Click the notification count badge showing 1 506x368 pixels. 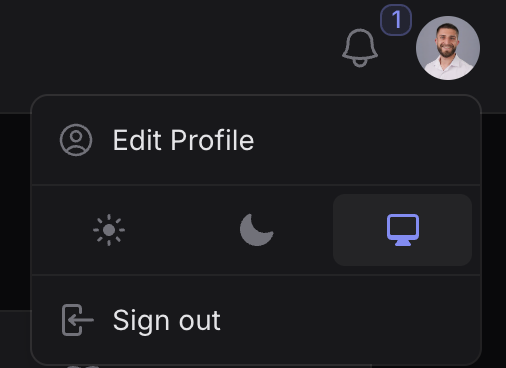(x=396, y=20)
